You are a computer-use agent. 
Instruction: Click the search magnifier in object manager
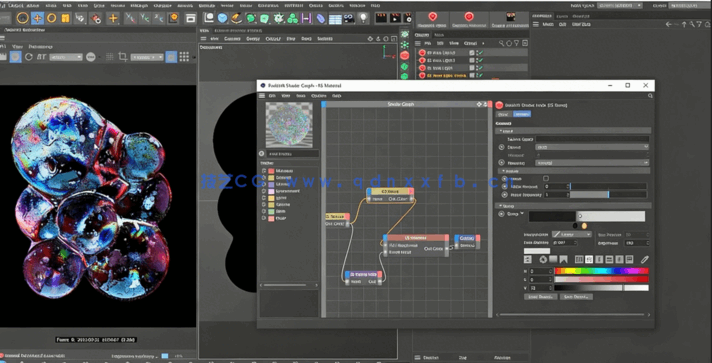point(501,43)
